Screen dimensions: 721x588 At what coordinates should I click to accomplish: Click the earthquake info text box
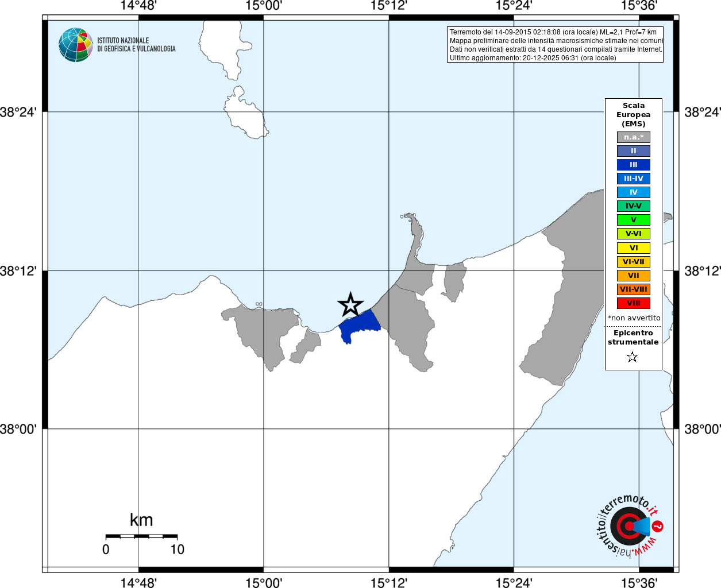click(555, 45)
